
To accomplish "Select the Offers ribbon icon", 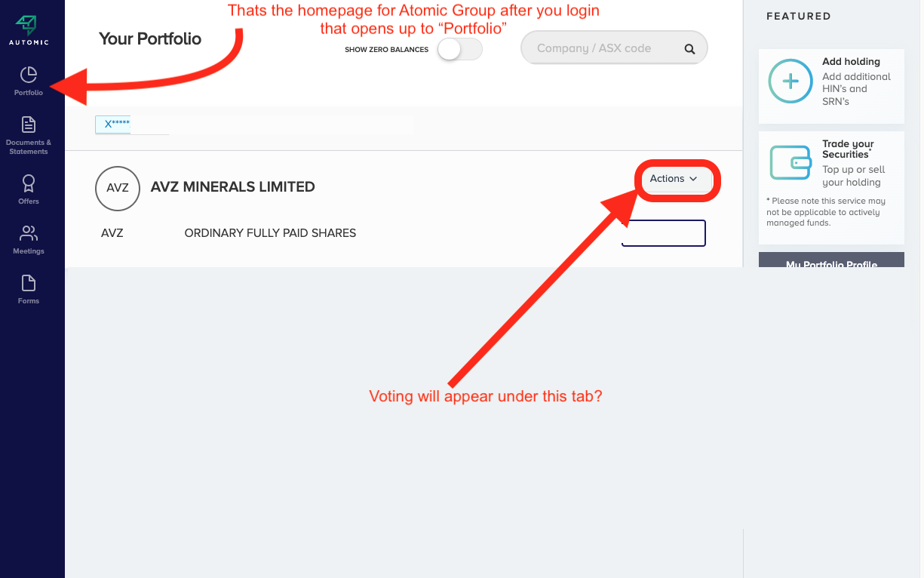I will tap(29, 183).
